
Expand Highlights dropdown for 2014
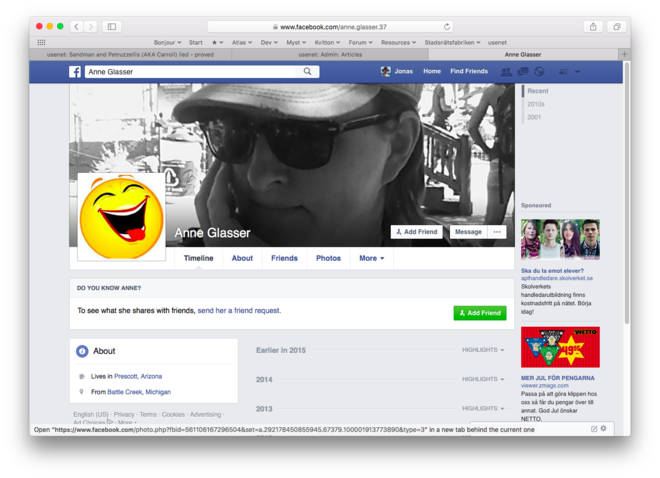coord(483,380)
